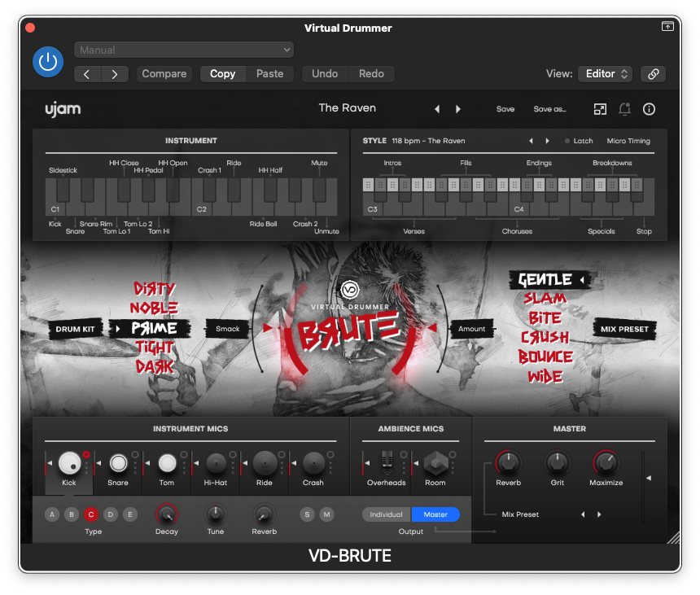The height and width of the screenshot is (595, 700).
Task: Select the Dirty drum kit
Action: pyautogui.click(x=155, y=289)
